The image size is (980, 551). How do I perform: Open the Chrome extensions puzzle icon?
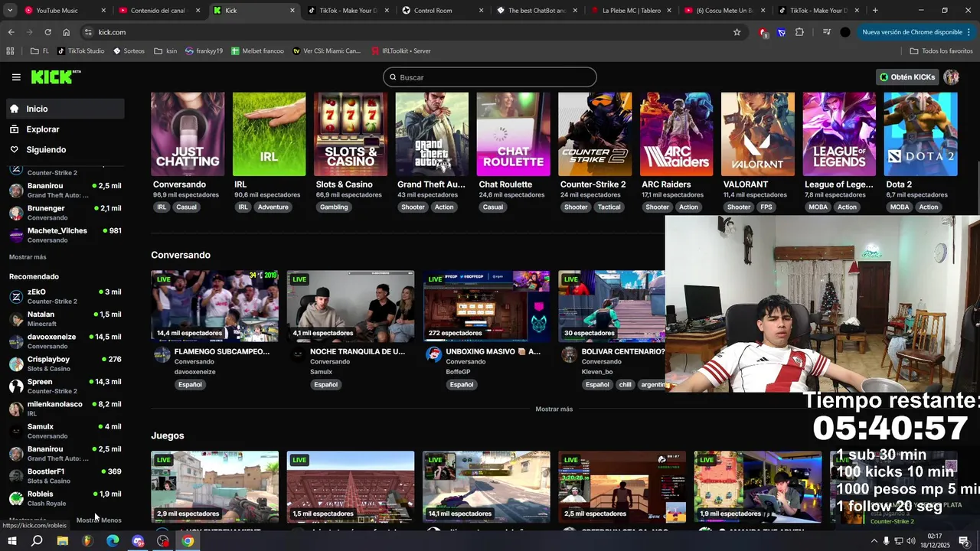tap(799, 32)
